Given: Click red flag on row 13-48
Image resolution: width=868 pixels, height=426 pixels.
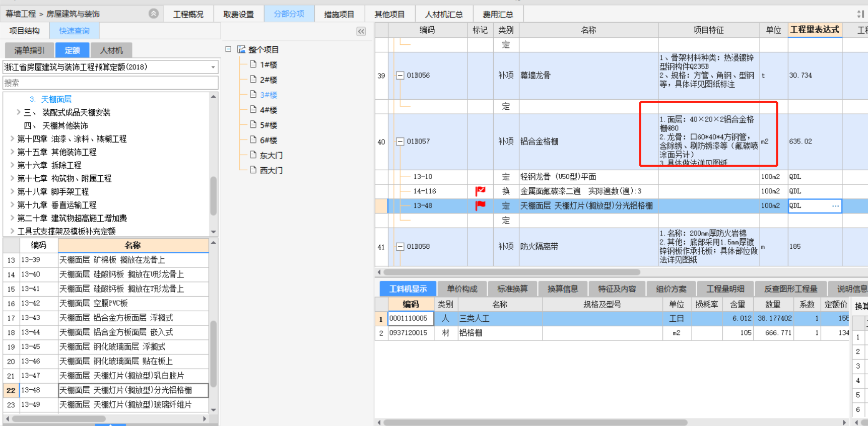Looking at the screenshot, I should pos(480,205).
